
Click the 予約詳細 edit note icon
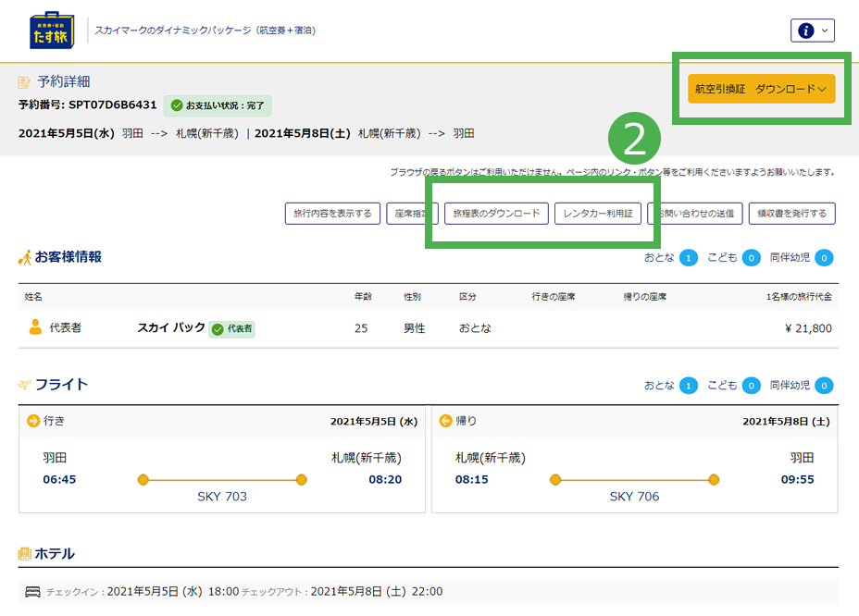[25, 82]
